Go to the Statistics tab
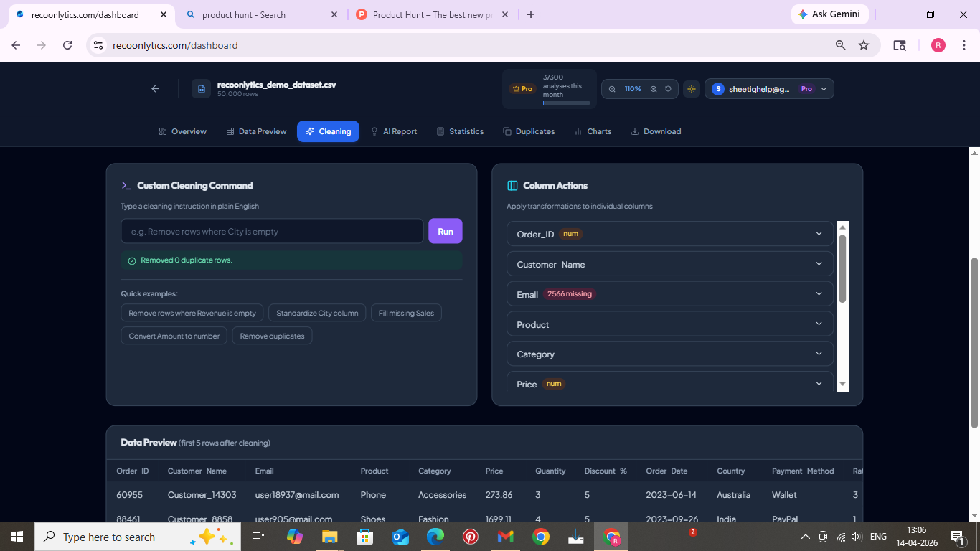The height and width of the screenshot is (551, 980). (460, 131)
